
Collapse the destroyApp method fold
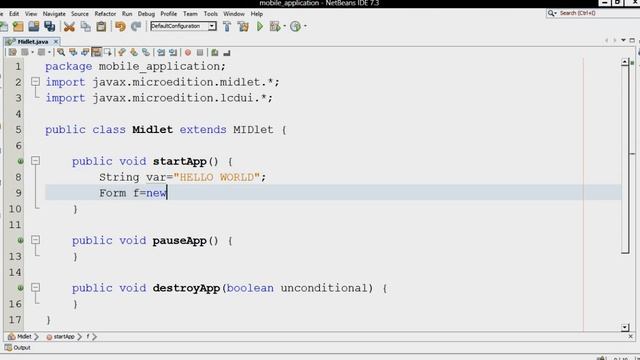36,287
